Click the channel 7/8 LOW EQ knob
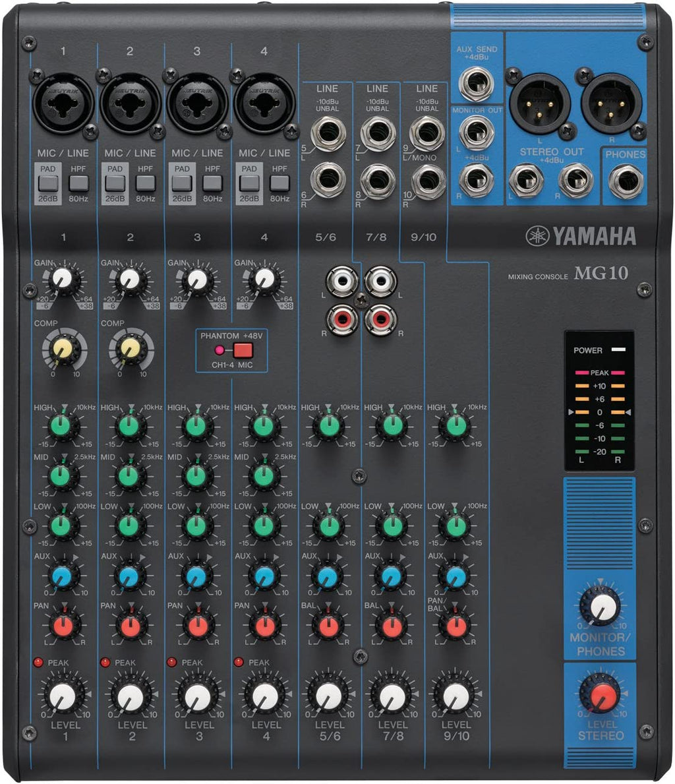Screen dimensions: 675x784 pos(392,525)
